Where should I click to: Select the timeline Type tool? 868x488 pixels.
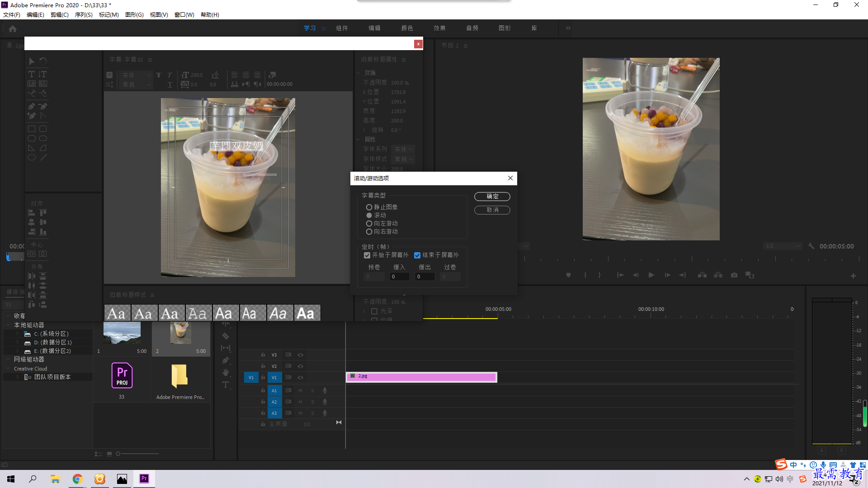click(x=225, y=385)
